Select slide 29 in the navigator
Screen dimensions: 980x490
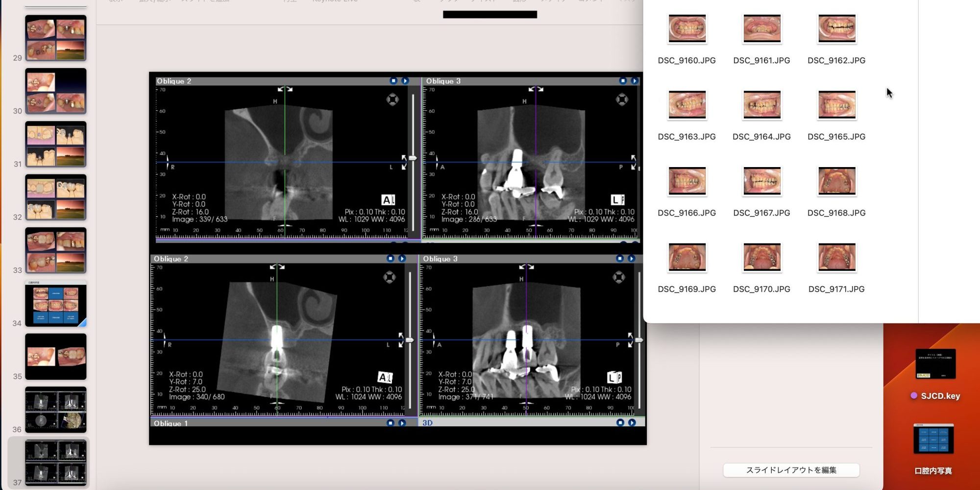point(56,38)
